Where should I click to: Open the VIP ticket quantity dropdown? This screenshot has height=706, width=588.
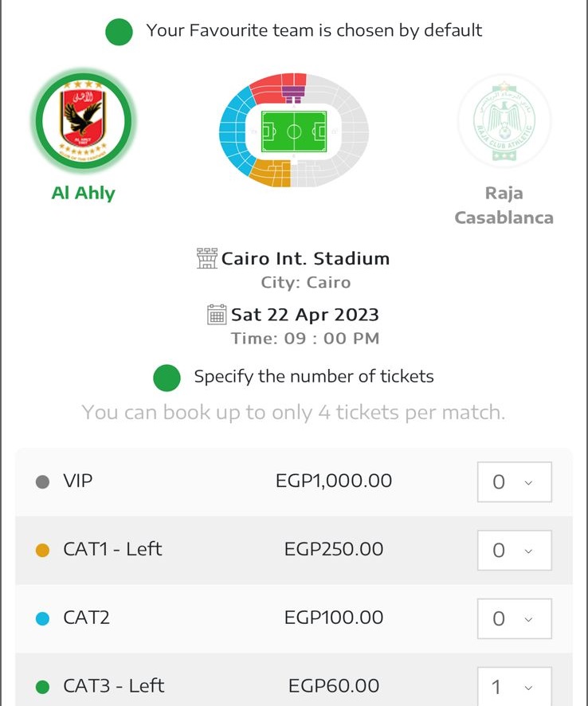pos(514,481)
